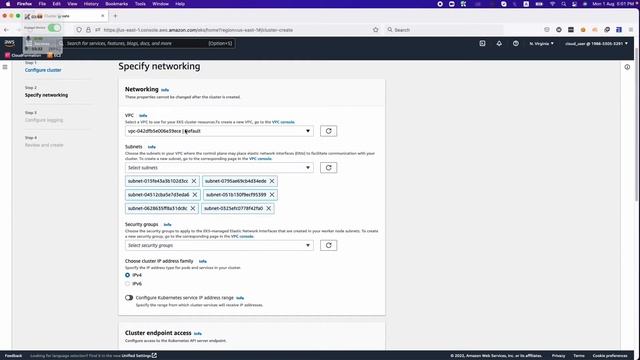
Task: Click the Firefox back arrow
Action: [x=6, y=30]
